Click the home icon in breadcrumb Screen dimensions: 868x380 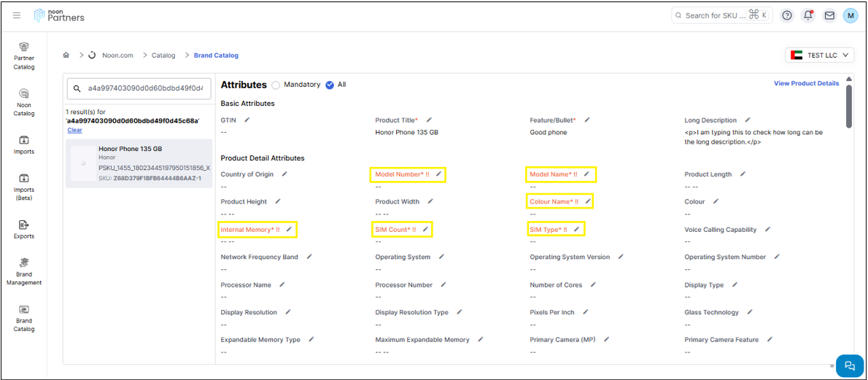pyautogui.click(x=66, y=55)
